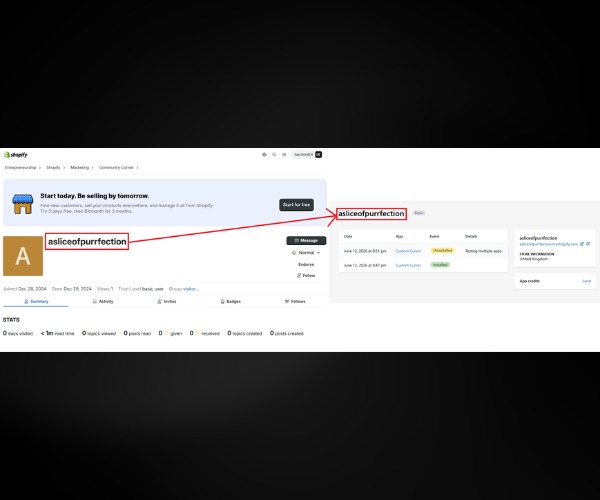Click 'Trust Level basic user' text
The image size is (600, 500).
(141, 289)
